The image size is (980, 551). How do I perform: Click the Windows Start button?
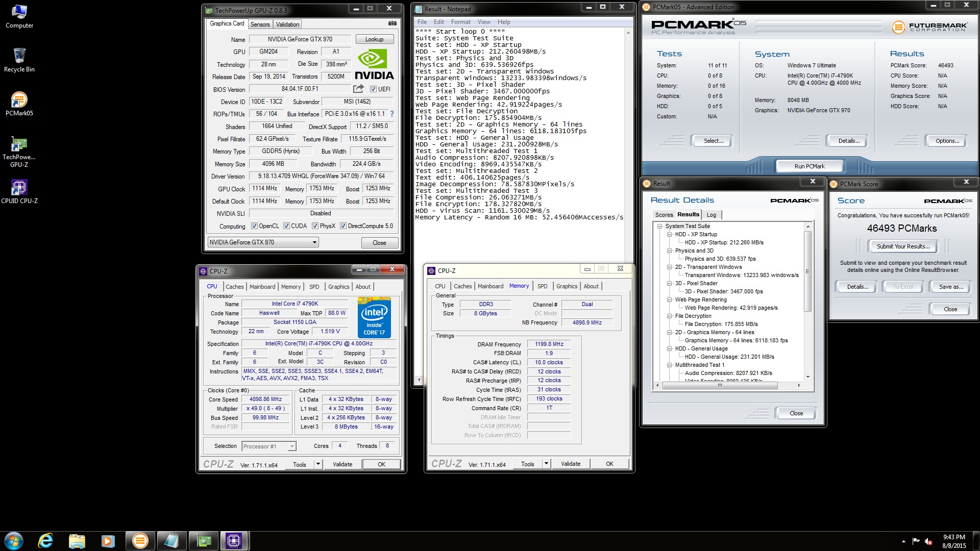pyautogui.click(x=14, y=541)
